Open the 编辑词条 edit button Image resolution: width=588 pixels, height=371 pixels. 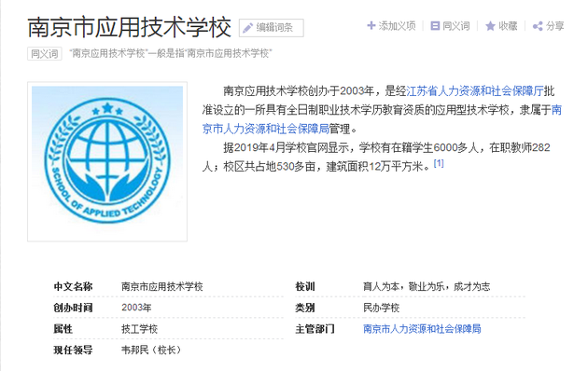pos(272,28)
